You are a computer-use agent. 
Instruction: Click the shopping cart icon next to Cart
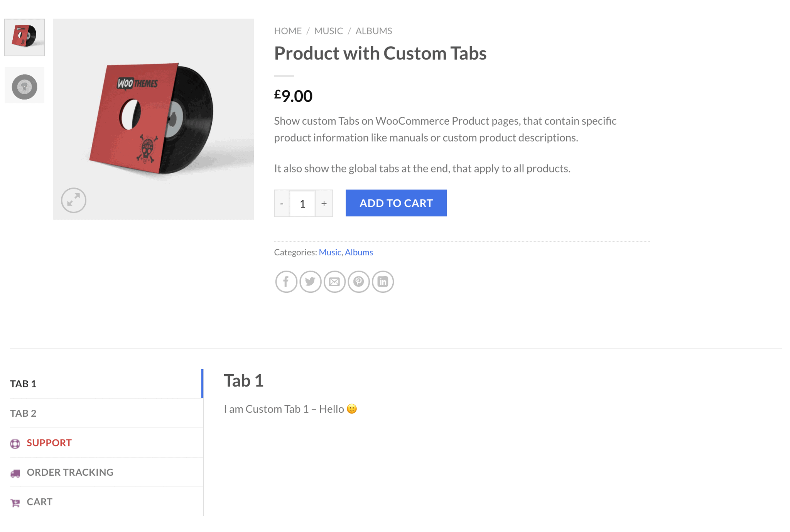15,502
